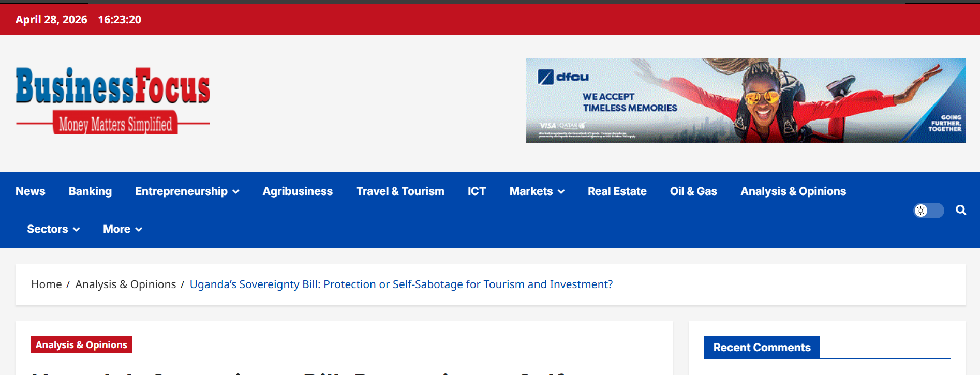
Task: Click the search magnifier icon
Action: pos(961,210)
